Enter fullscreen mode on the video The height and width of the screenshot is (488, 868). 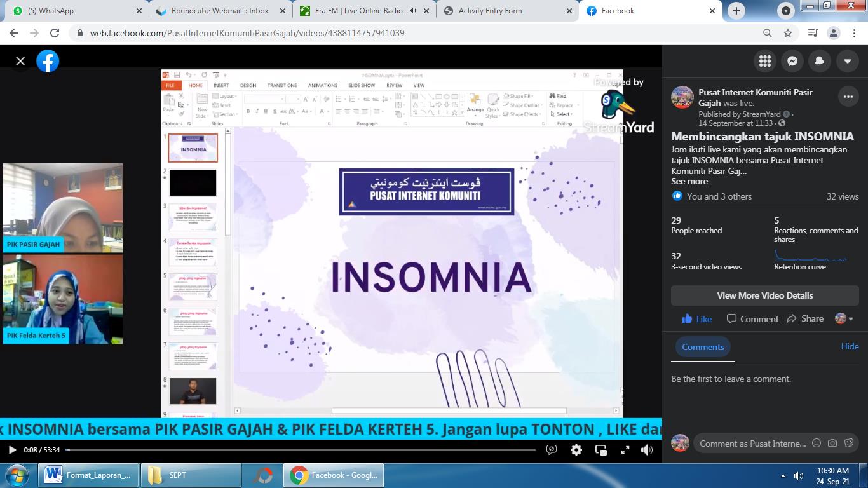coord(625,450)
